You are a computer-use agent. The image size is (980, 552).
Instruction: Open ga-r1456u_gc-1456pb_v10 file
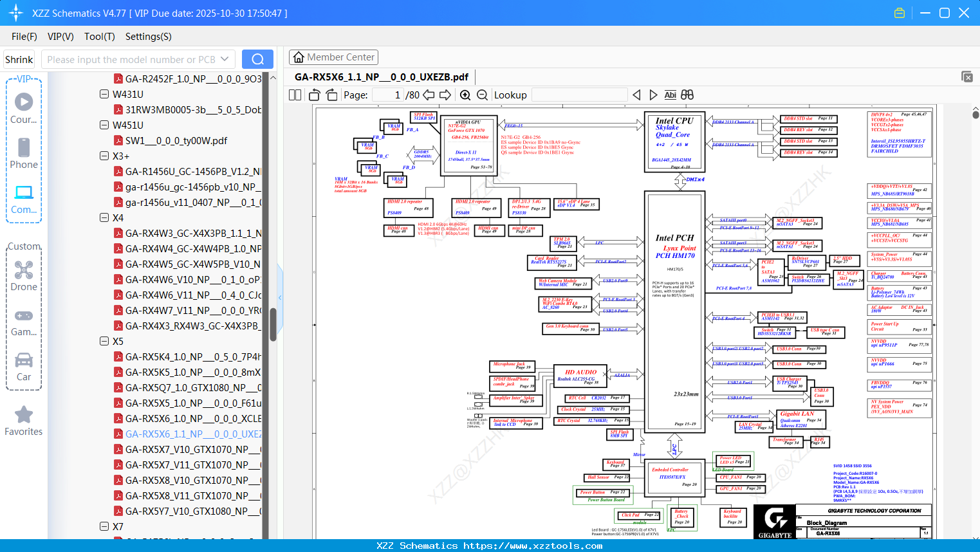193,187
